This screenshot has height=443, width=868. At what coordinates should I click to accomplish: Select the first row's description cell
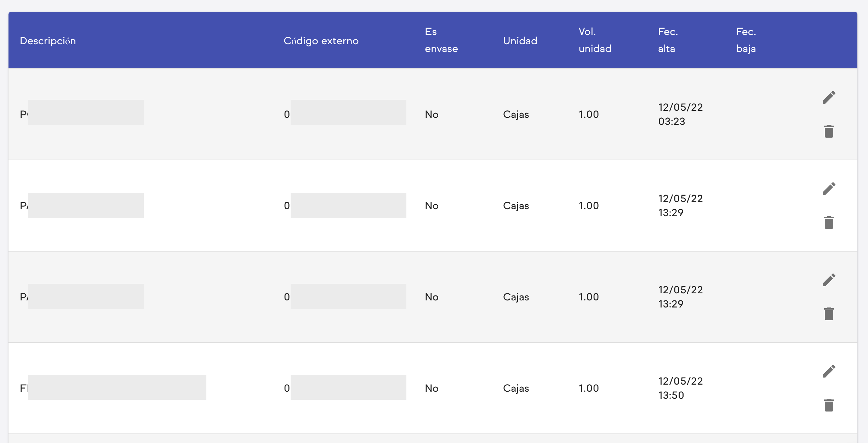(82, 113)
